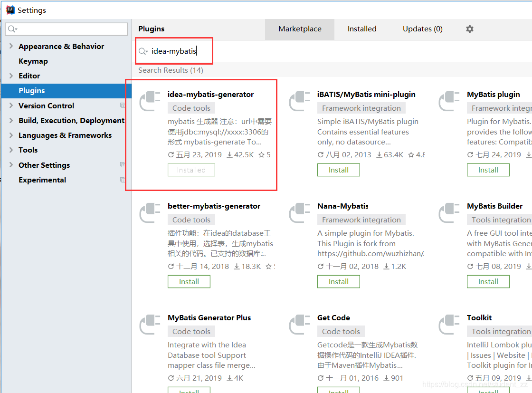532x393 pixels.
Task: Click the idea-mybatis-generator plugin icon
Action: [x=150, y=101]
